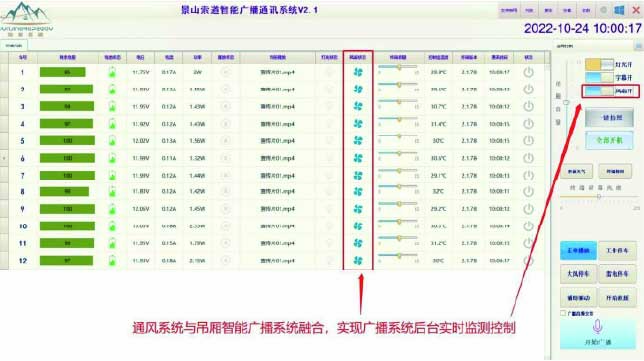Image resolution: width=644 pixels, height=361 pixels.
Task: Click the power icon in row 11
Action: point(528,243)
